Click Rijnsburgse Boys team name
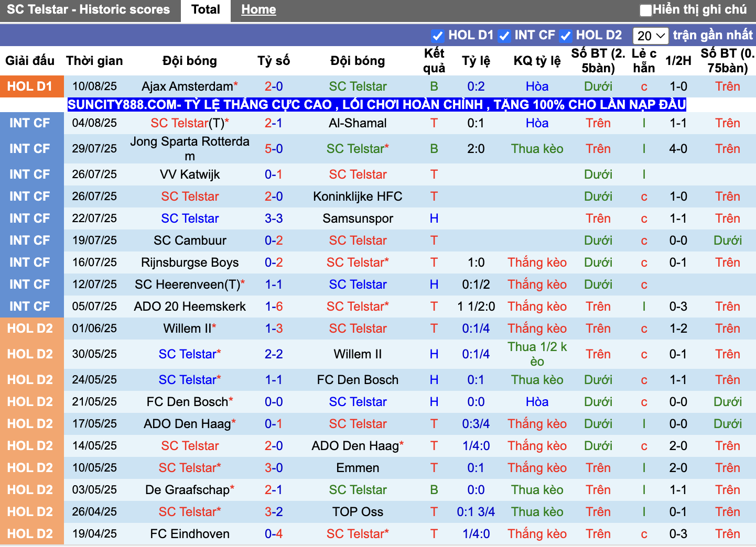This screenshot has width=756, height=547. (x=190, y=262)
